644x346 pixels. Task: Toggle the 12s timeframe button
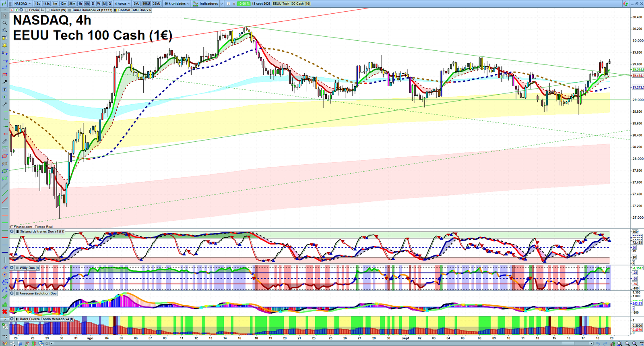(x=37, y=4)
